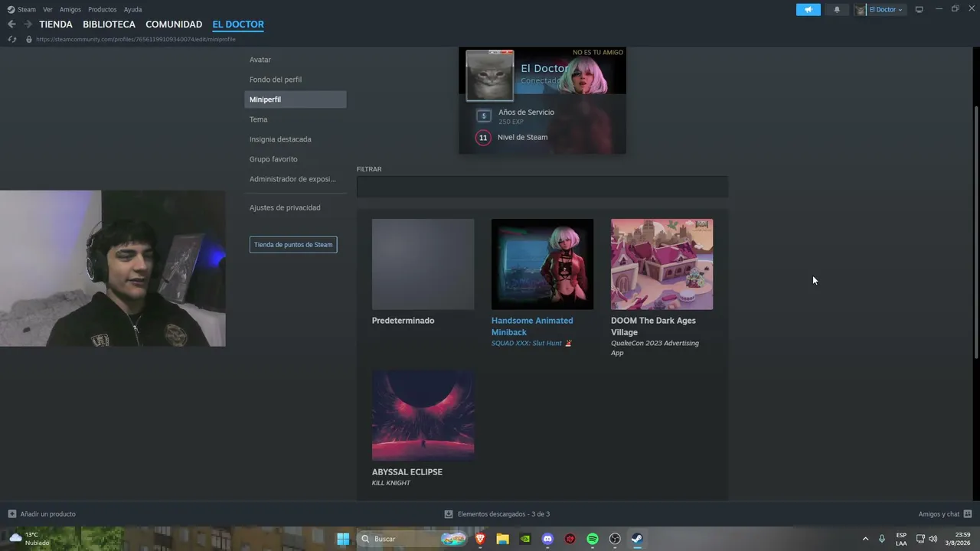Viewport: 980px width, 551px height.
Task: Go to the EL DOCTOR tab
Action: point(238,24)
